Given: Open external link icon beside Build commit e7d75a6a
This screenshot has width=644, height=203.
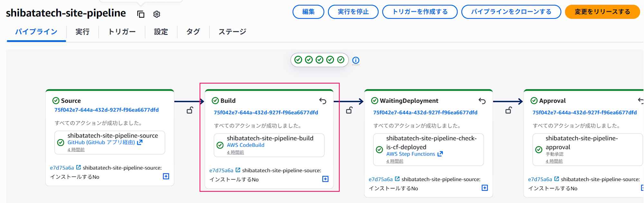Looking at the screenshot, I should [238, 170].
